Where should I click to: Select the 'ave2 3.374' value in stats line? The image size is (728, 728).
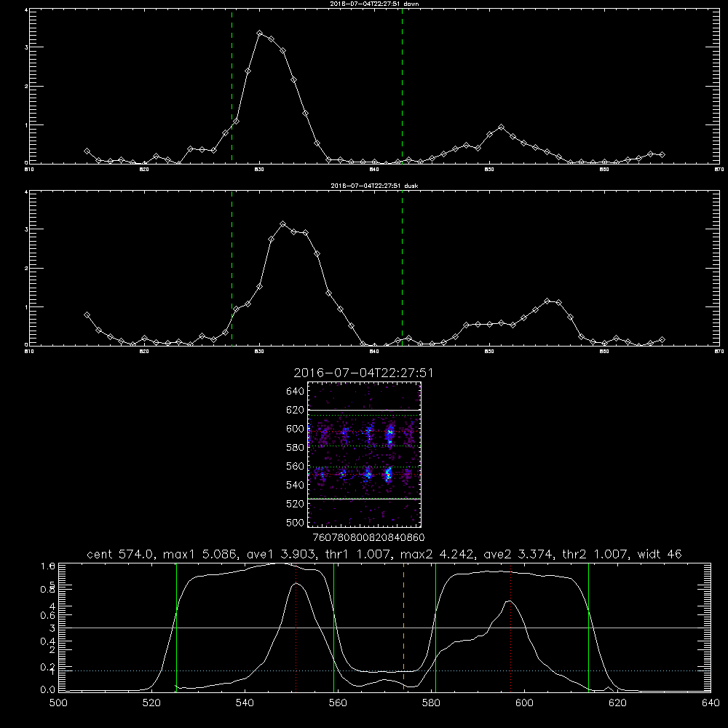click(x=518, y=554)
